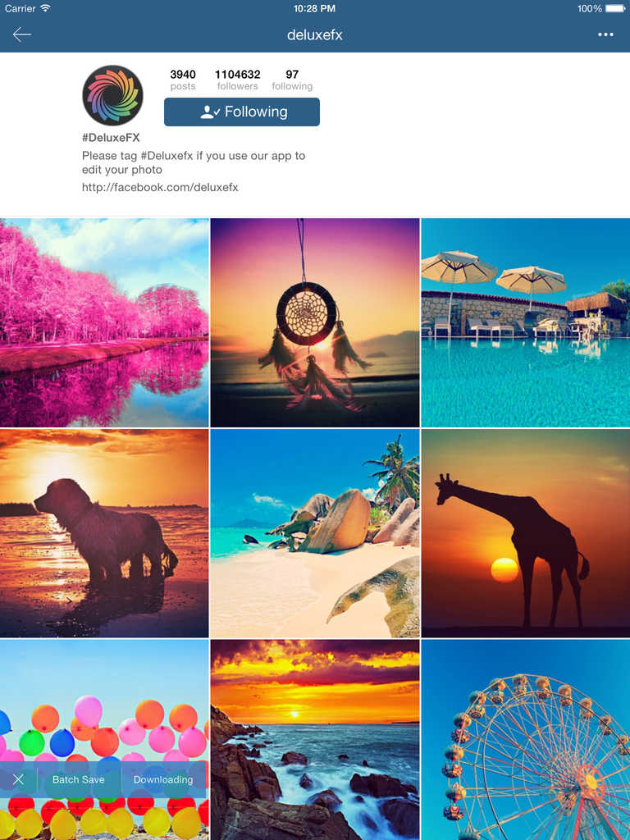
Task: View the 97 following list
Action: 292,80
